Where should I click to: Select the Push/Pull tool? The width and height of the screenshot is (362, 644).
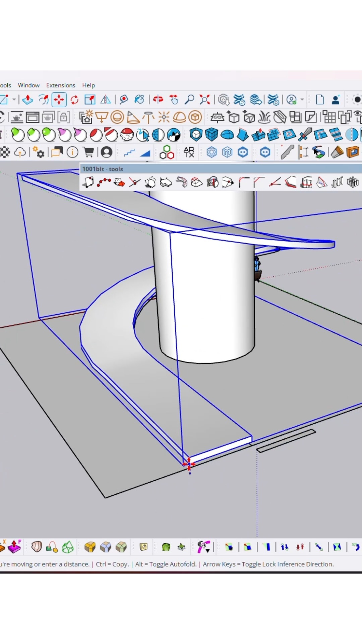(x=27, y=100)
